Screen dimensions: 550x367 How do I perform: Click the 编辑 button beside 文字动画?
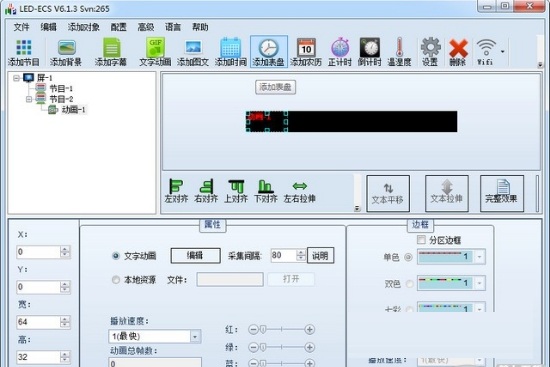click(x=195, y=255)
